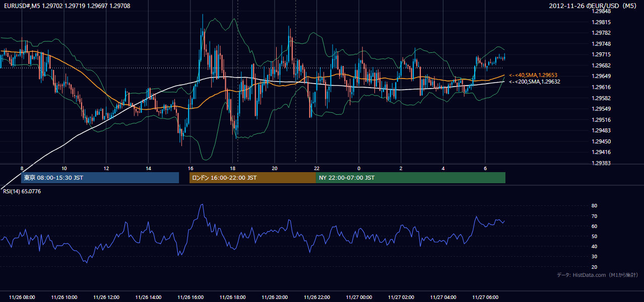The height and width of the screenshot is (302, 644).
Task: Click price axis label 1.29416
Action: 601,152
